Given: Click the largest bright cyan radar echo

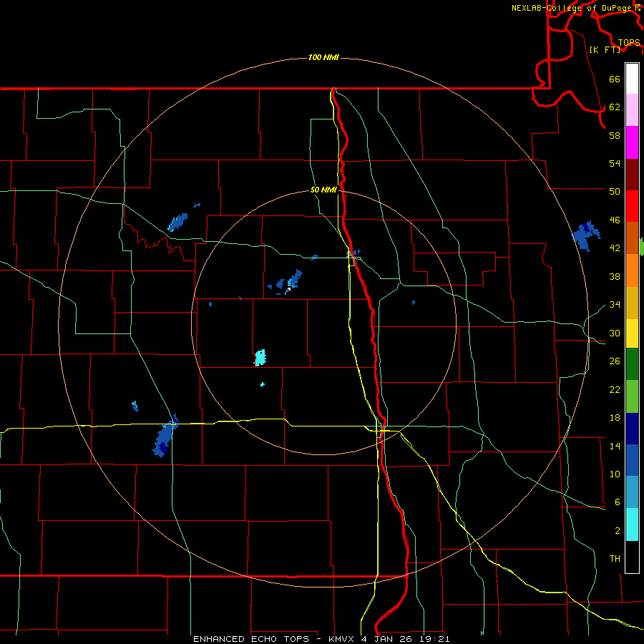Looking at the screenshot, I should point(260,358).
